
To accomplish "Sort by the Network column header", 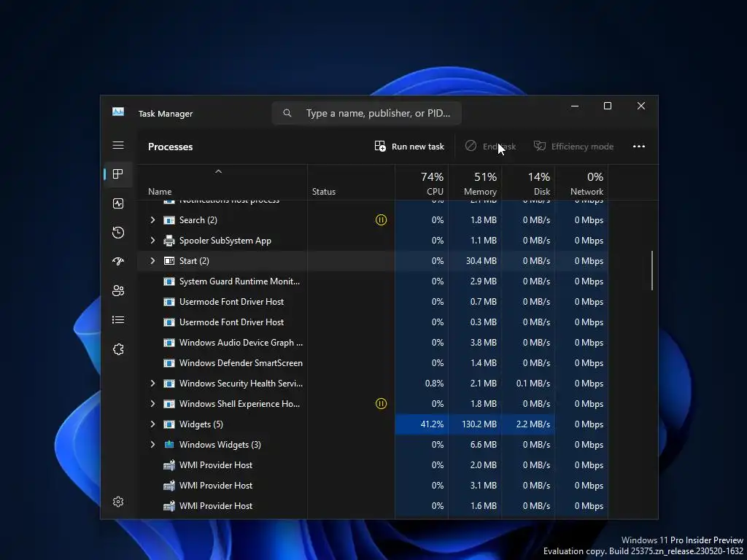I will (581, 183).
